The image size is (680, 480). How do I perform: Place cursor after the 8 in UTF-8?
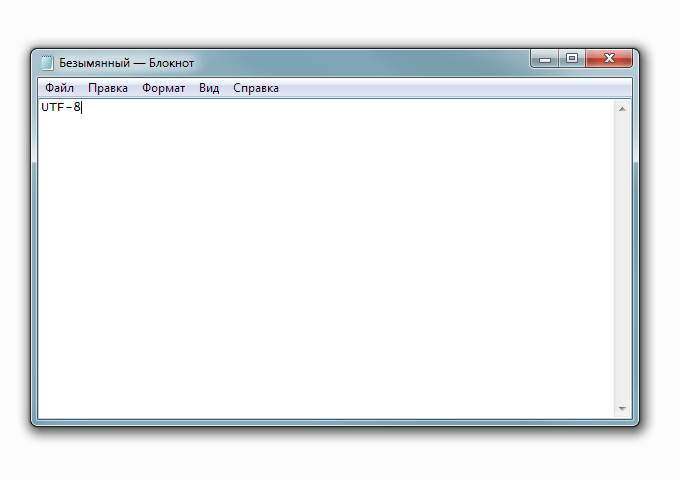[81, 108]
